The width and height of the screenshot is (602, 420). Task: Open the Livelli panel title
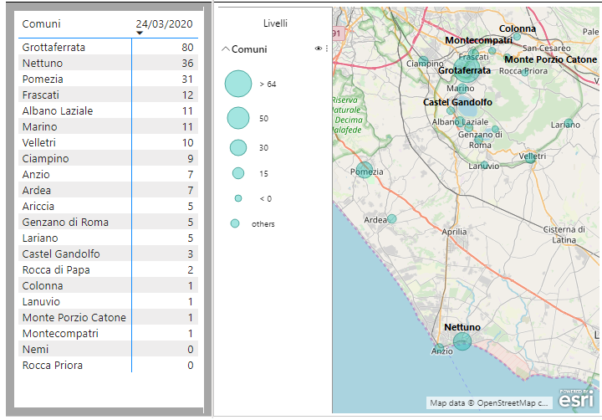(273, 21)
